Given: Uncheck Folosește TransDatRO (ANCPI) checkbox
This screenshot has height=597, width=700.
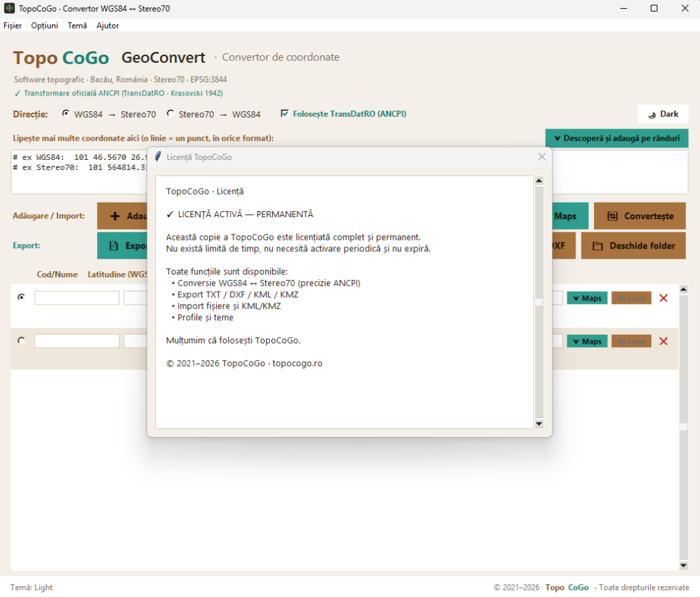Looking at the screenshot, I should [284, 113].
